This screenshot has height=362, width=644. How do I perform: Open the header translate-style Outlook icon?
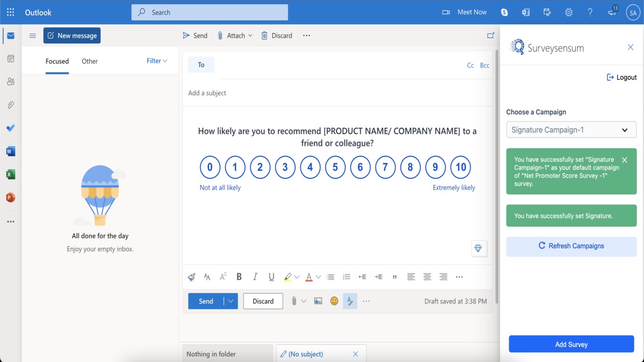[526, 12]
